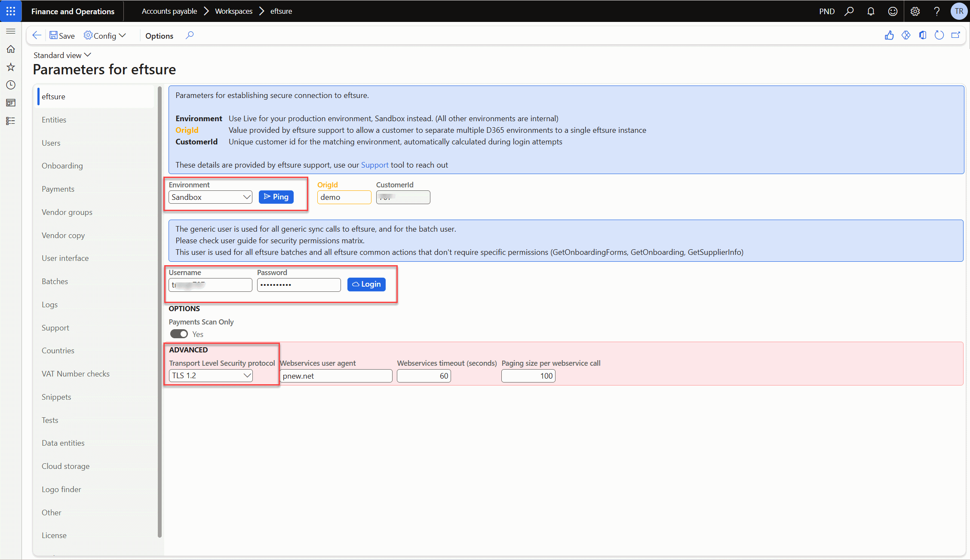
Task: Click the thumbs-up like icon
Action: tap(889, 36)
